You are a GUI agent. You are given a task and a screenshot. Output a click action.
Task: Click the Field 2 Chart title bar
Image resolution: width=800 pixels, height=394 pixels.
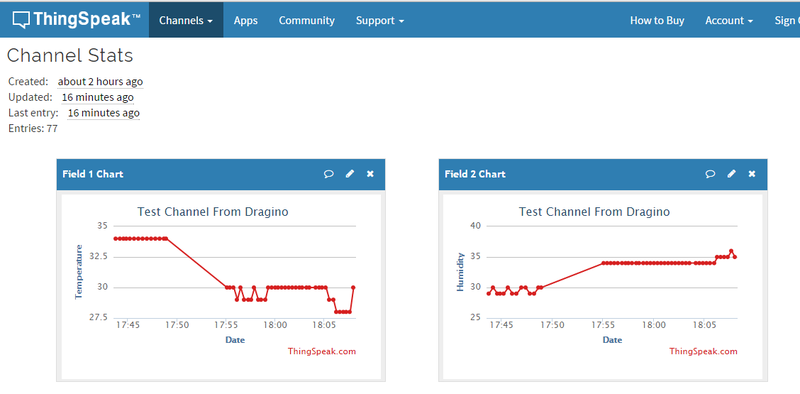click(603, 174)
